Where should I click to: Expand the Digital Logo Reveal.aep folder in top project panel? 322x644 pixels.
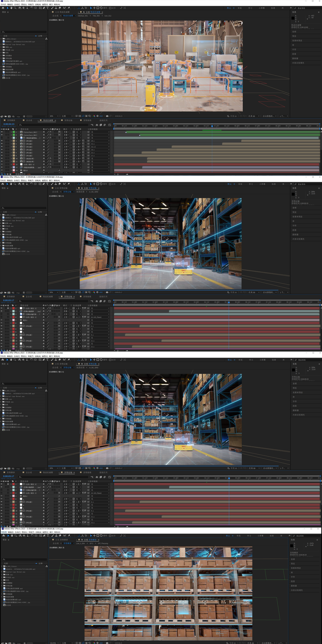pyautogui.click(x=1, y=44)
